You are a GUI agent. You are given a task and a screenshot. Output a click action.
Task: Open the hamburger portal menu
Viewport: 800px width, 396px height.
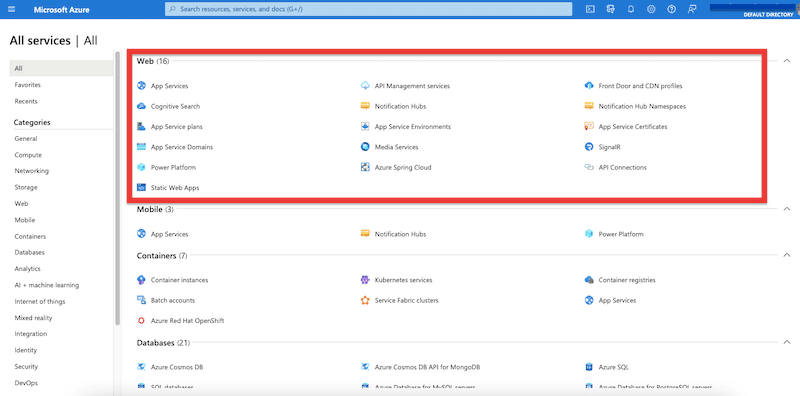click(12, 9)
